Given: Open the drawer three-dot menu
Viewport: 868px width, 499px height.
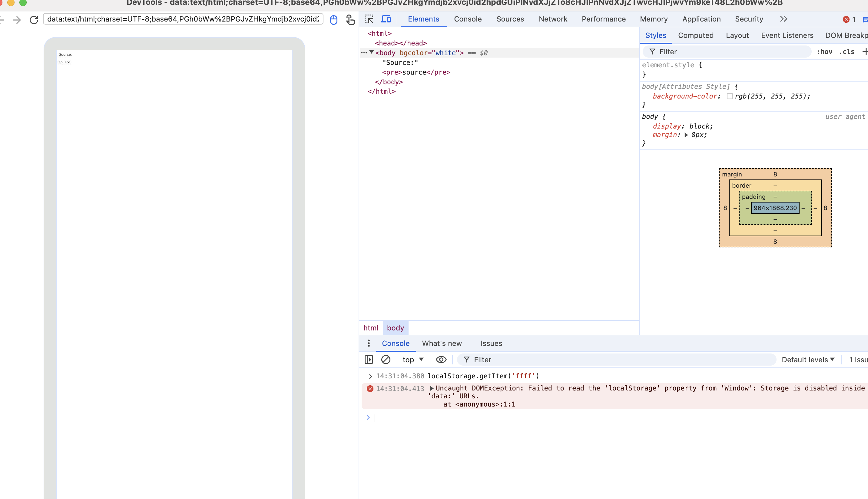Looking at the screenshot, I should click(x=369, y=343).
